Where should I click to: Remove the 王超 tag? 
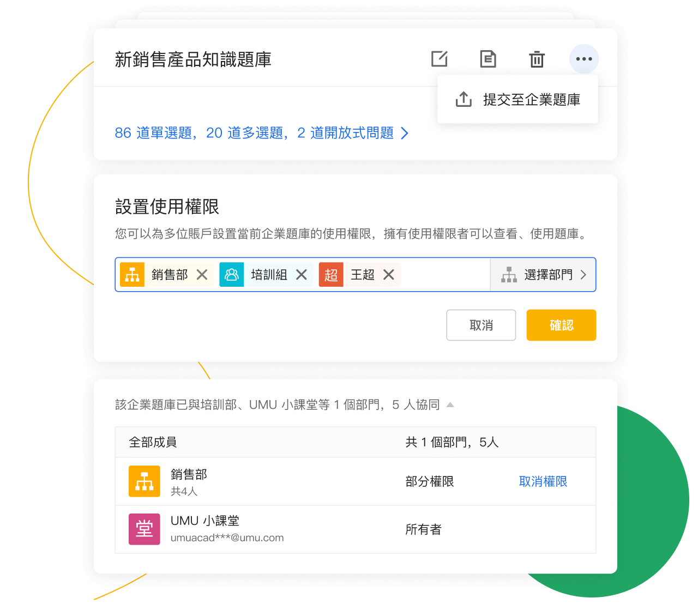(x=389, y=275)
